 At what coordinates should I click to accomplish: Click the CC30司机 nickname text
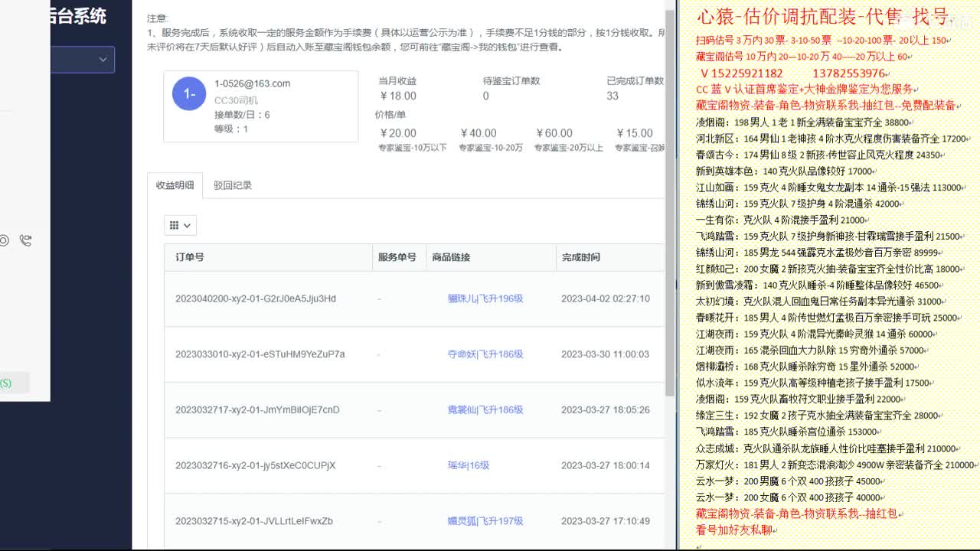236,100
